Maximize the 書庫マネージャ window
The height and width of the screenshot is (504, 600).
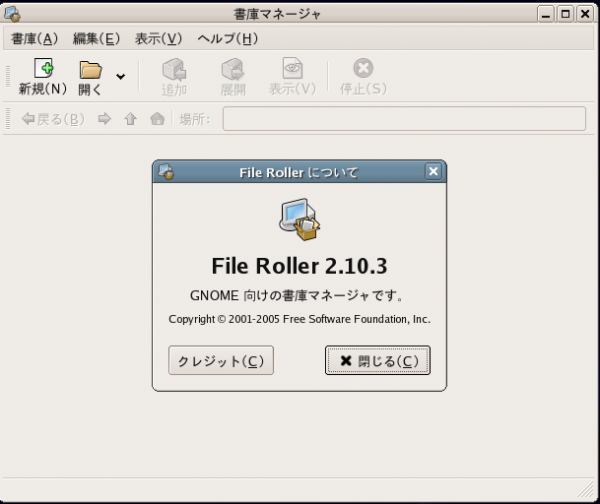coord(565,15)
